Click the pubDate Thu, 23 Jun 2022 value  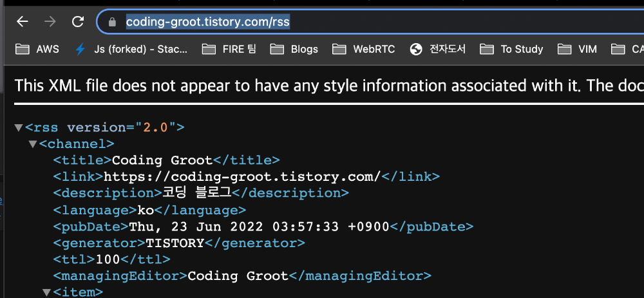pyautogui.click(x=259, y=227)
